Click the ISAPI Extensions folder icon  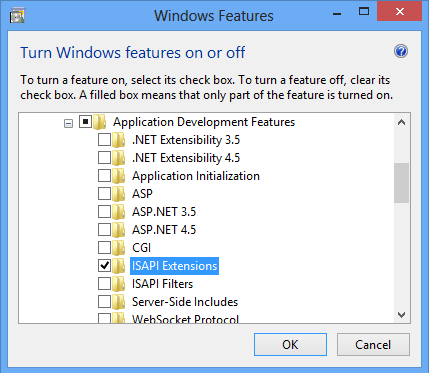118,266
